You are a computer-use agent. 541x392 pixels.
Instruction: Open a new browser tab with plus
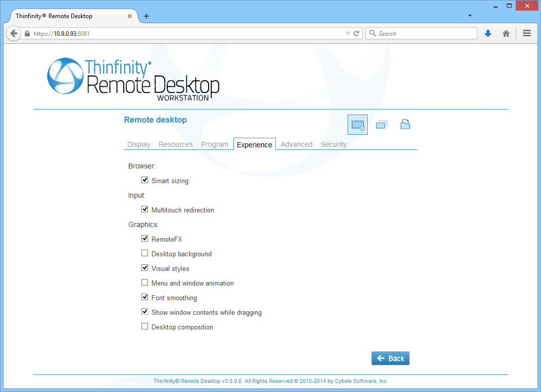(x=146, y=16)
